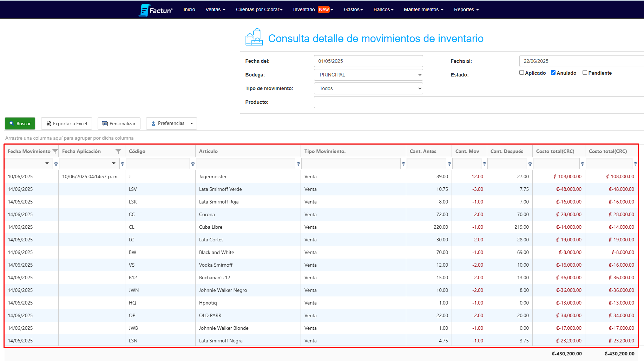Open filter-condition icon beside Cant. Después filter box
644x361 pixels.
click(x=530, y=164)
